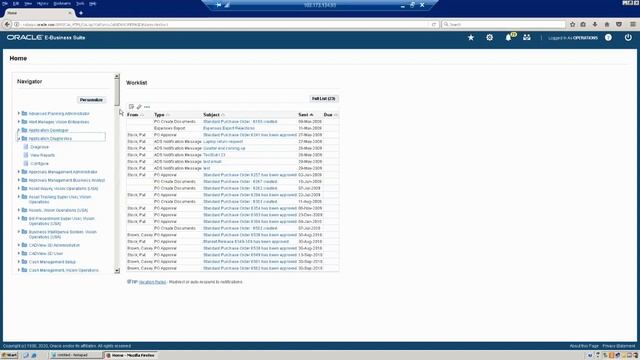Open the Tools menu in Firefox
Viewport: 640px width, 360px height.
[x=80, y=3]
